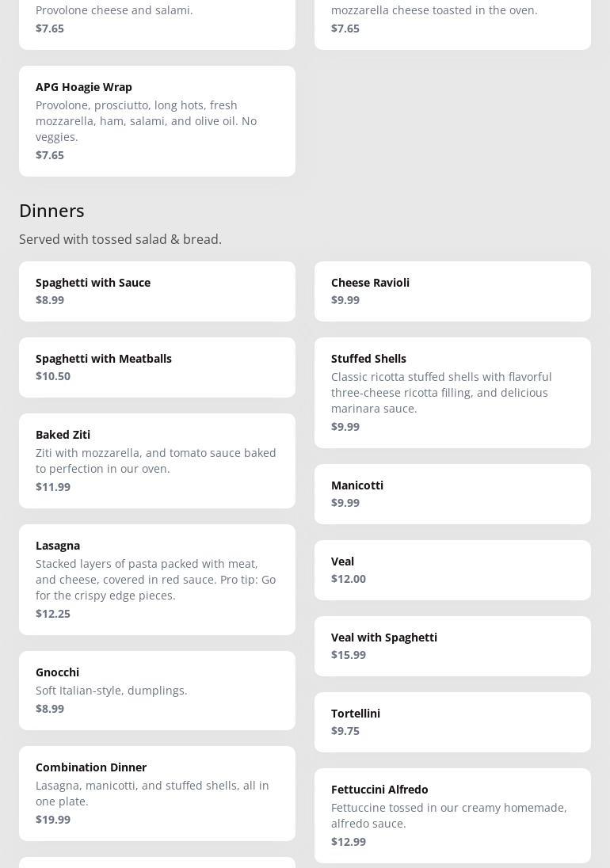Select the Combination Dinner item
610x868 pixels.
(x=157, y=793)
